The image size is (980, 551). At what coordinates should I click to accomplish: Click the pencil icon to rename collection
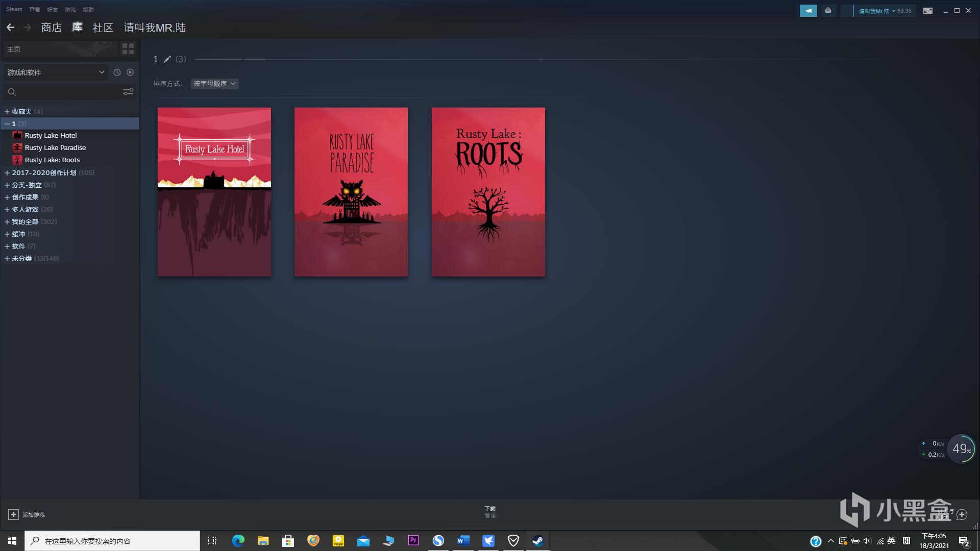click(167, 59)
